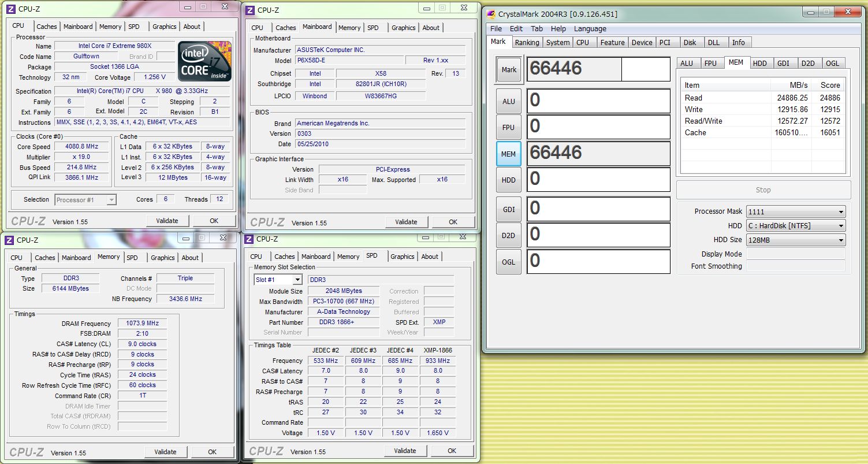868x464 pixels.
Task: Run the OGL benchmark test
Action: coord(508,262)
